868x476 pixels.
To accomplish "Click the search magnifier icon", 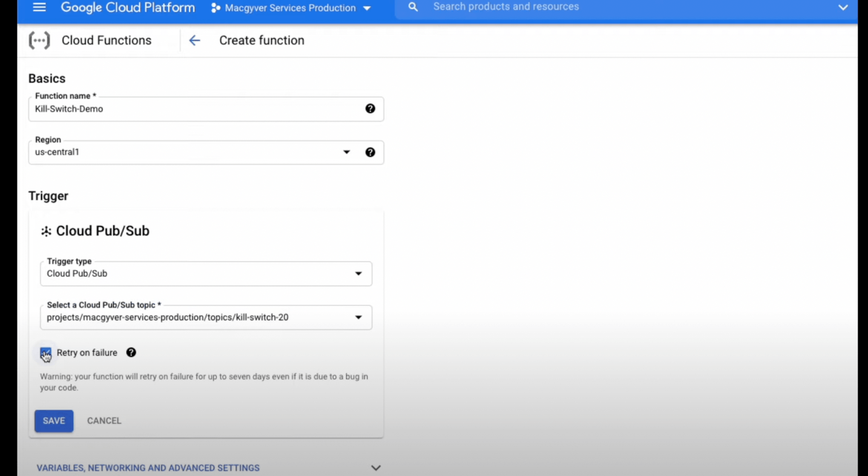I will pos(414,7).
